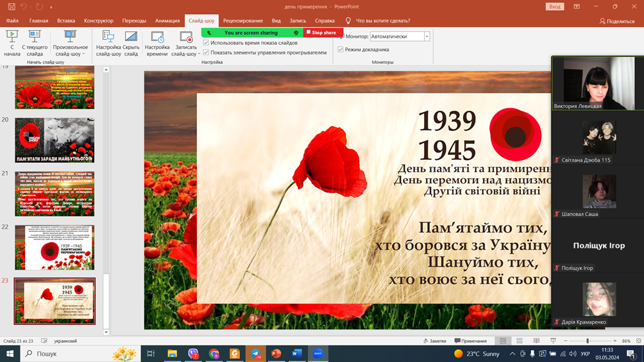Click 'украинский' language in status bar

point(65,341)
